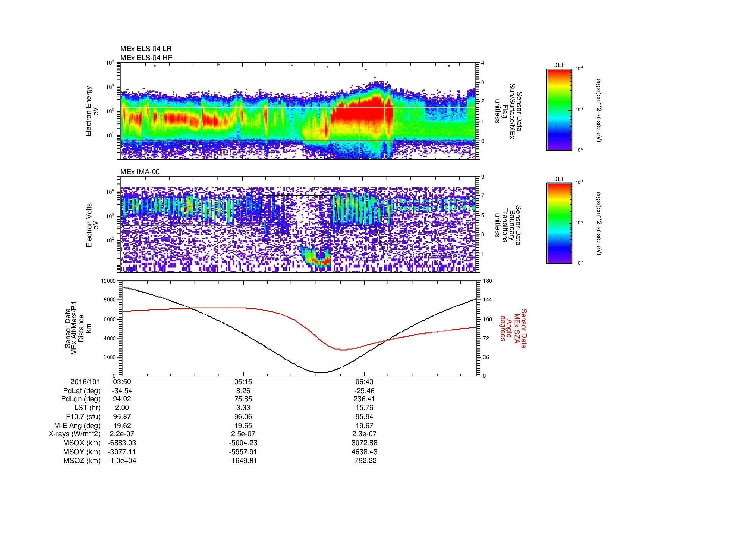Click the M-E Ang value 19.62

[x=122, y=426]
